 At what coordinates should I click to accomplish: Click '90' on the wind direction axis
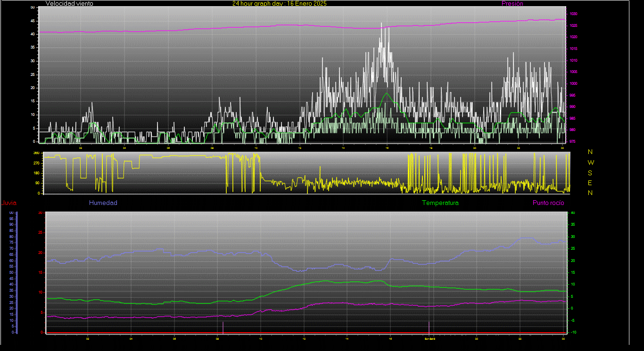pos(37,183)
